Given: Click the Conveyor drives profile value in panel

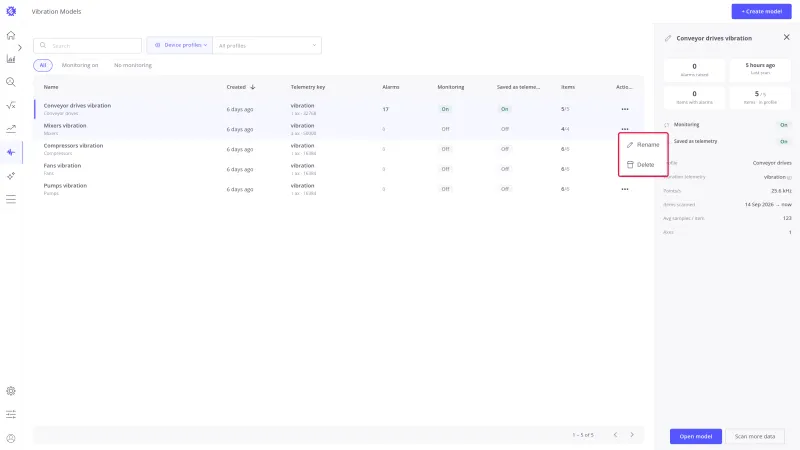Looking at the screenshot, I should [x=772, y=163].
